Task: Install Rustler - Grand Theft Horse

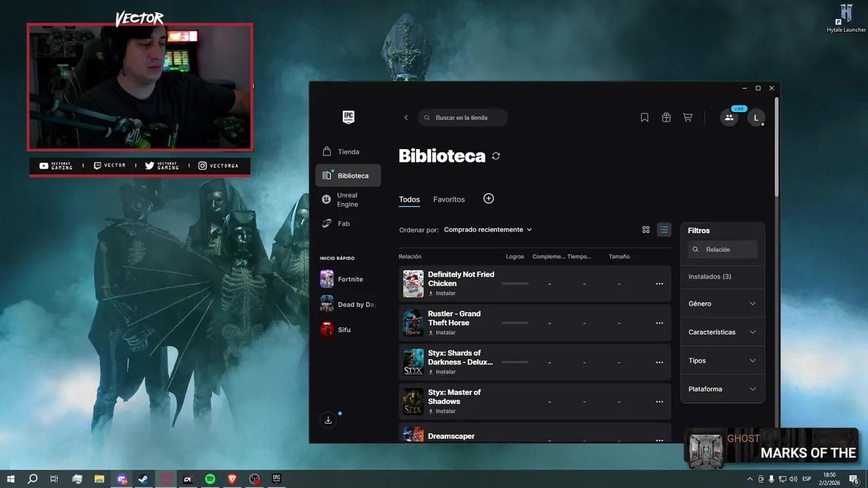Action: coord(442,333)
